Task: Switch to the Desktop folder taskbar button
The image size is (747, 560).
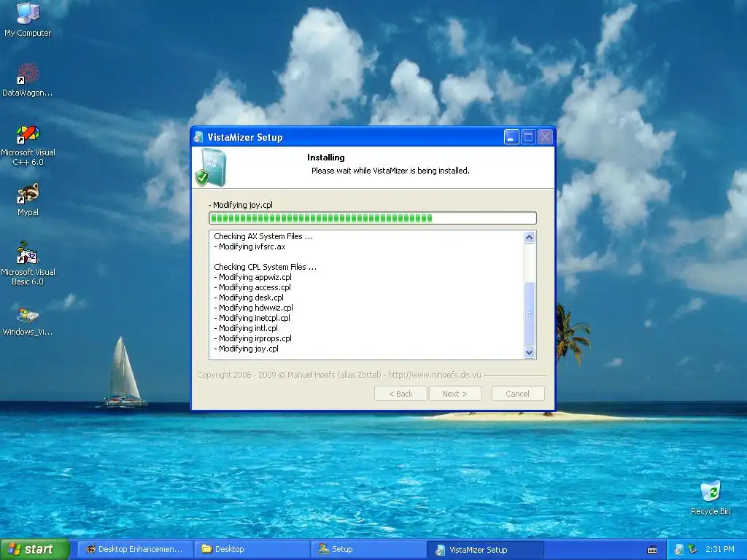Action: click(x=252, y=550)
